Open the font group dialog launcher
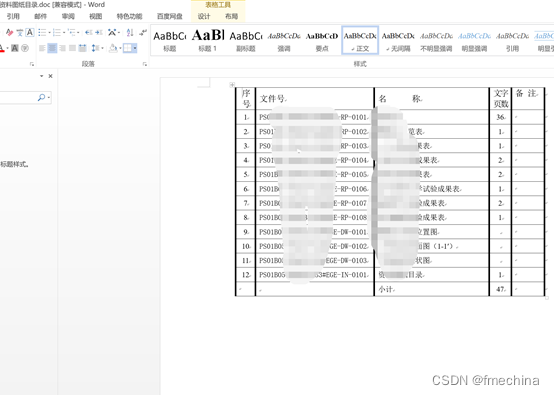 32,64
